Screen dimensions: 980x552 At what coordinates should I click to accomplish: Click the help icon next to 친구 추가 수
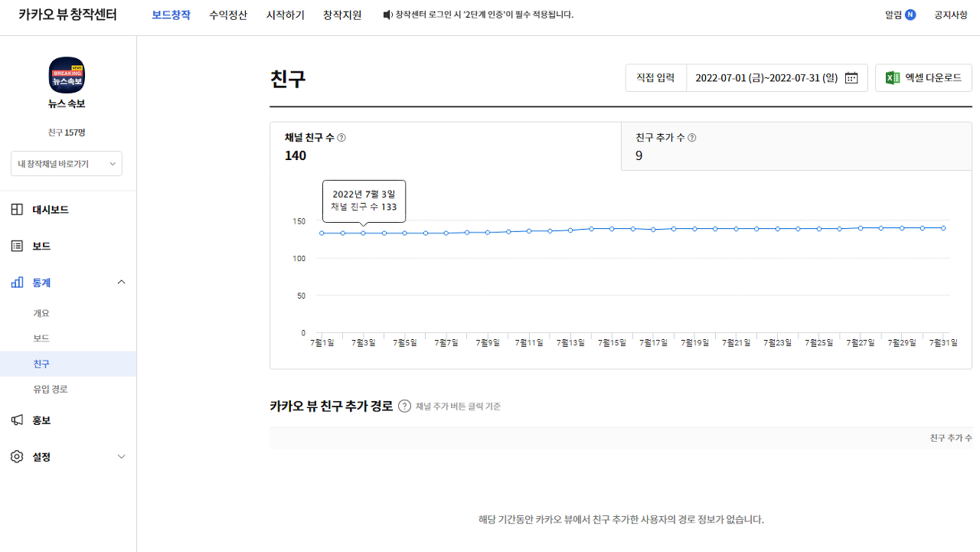pyautogui.click(x=692, y=138)
